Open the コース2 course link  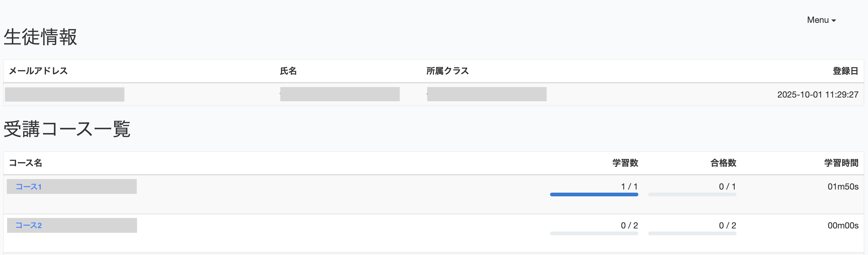(29, 225)
